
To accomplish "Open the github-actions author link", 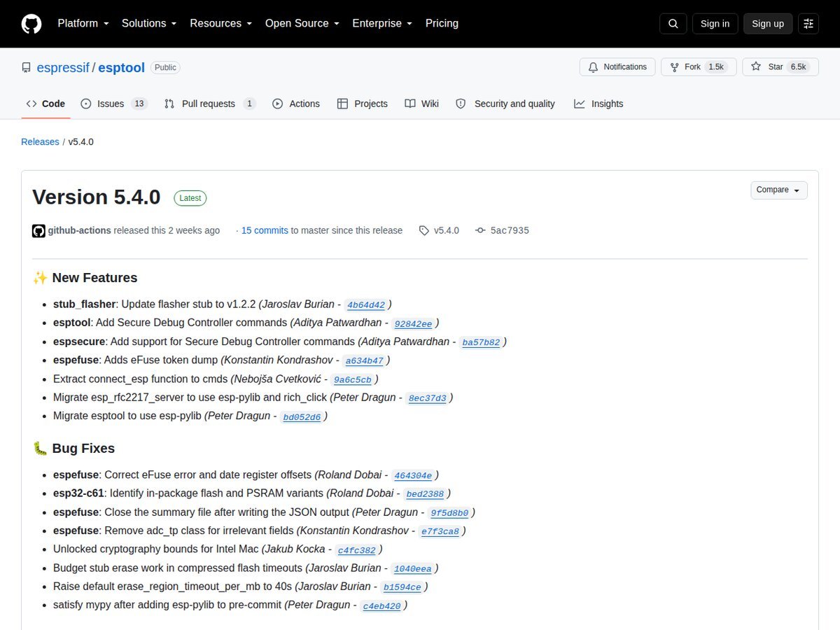I will click(x=79, y=230).
